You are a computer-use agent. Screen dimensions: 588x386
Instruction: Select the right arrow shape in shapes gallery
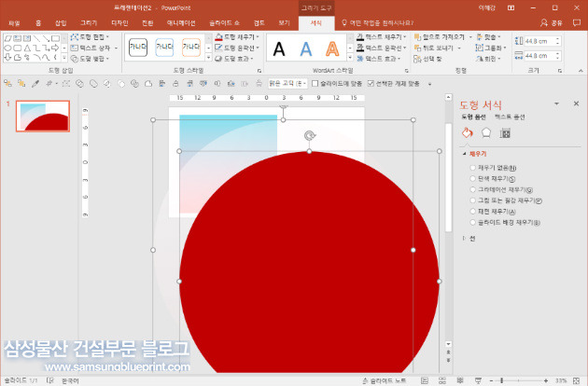pyautogui.click(x=55, y=48)
